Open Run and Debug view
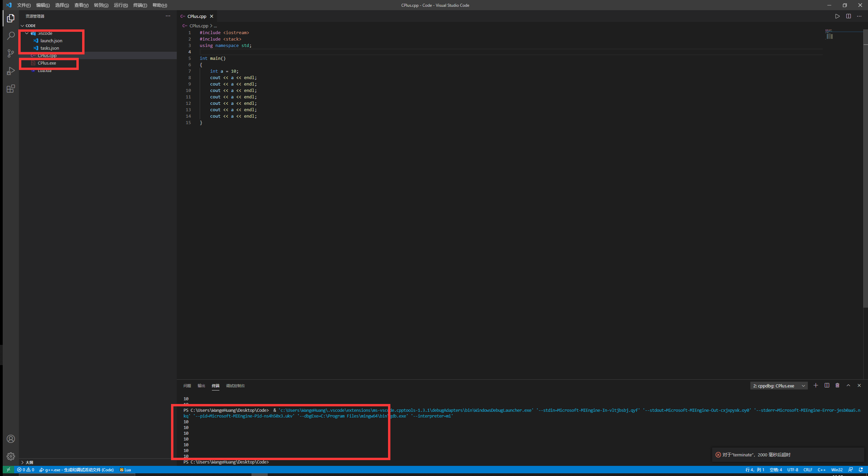The image size is (868, 476). [11, 71]
